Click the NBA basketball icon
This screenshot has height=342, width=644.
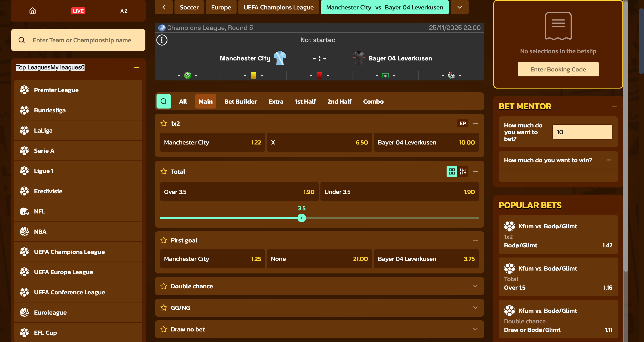pyautogui.click(x=24, y=232)
